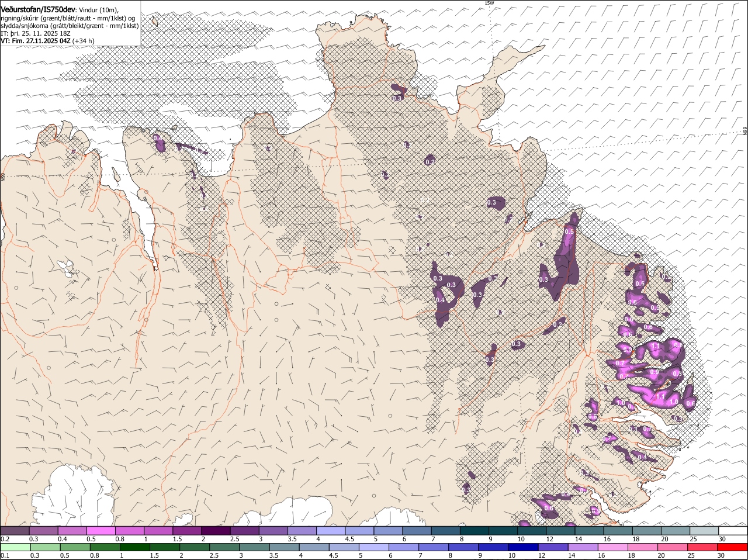The height and width of the screenshot is (560, 748).
Task: Select the bright pink 0.5 snow legend swatch
Action: [101, 531]
